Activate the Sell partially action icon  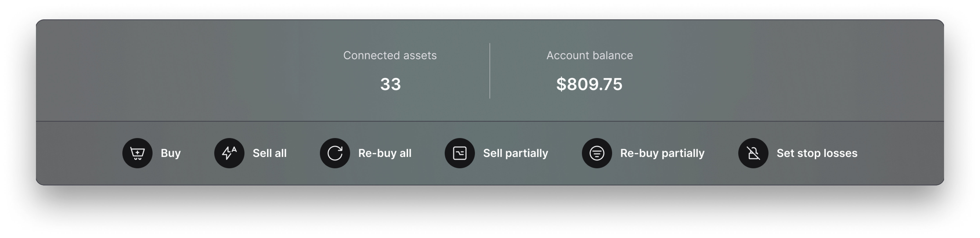460,153
